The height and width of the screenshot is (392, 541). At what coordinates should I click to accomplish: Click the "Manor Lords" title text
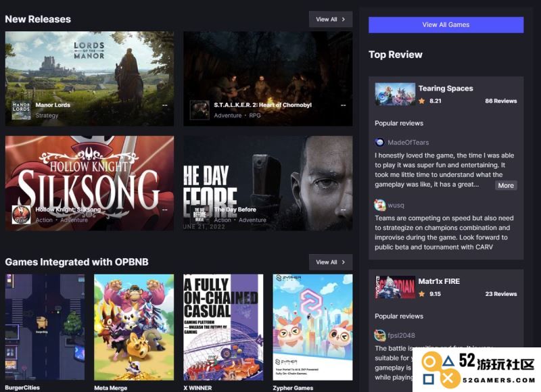53,105
